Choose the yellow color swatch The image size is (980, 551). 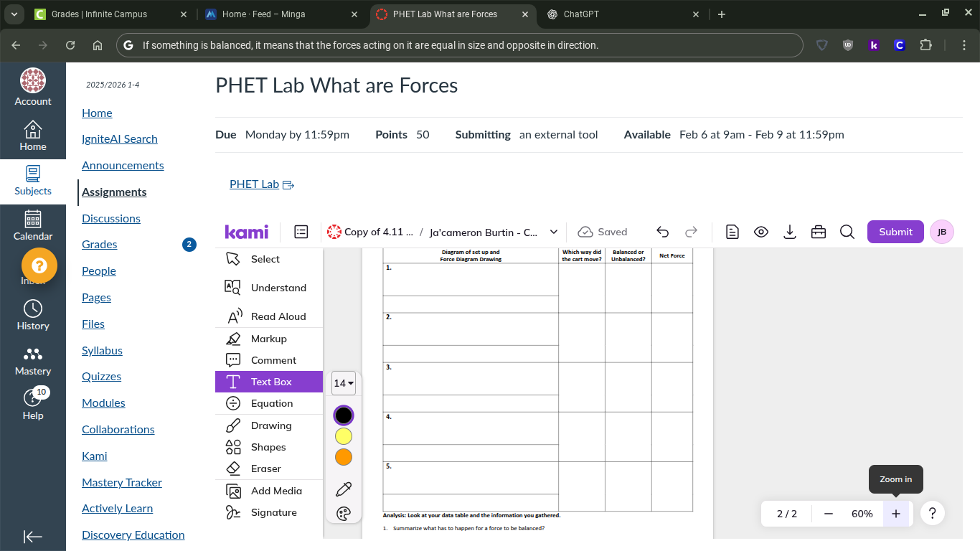[343, 436]
